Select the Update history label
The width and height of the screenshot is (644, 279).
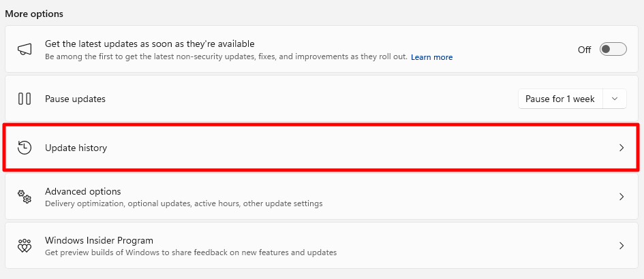(76, 148)
